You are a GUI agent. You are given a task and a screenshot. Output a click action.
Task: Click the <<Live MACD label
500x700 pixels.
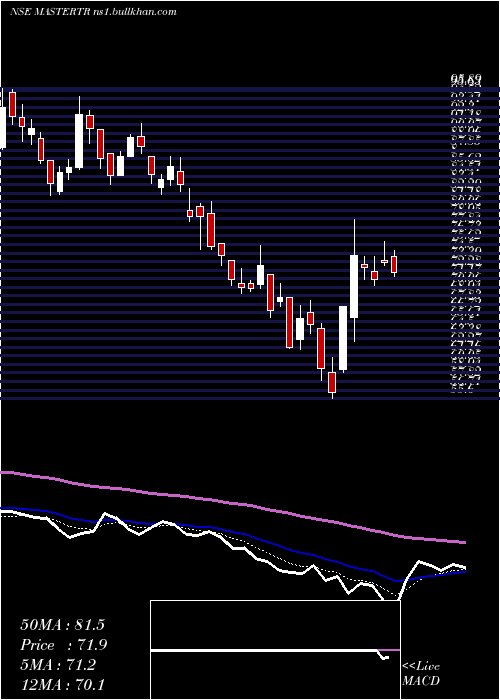point(421,674)
